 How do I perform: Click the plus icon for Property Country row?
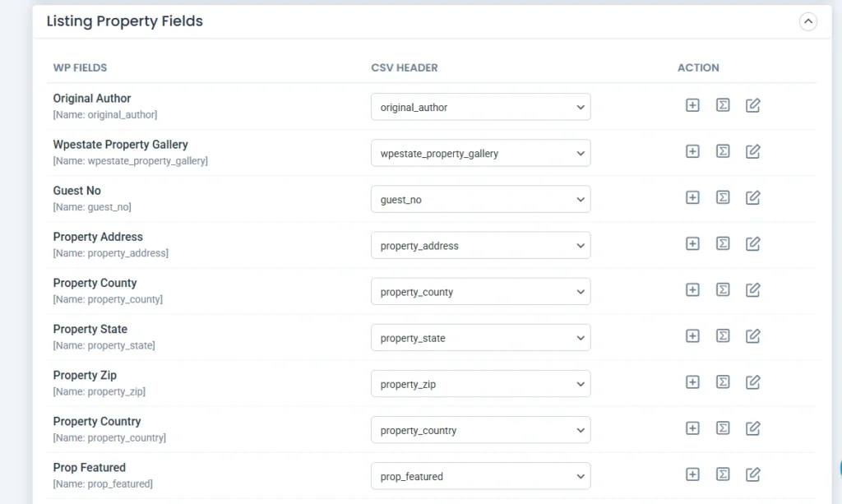click(692, 428)
